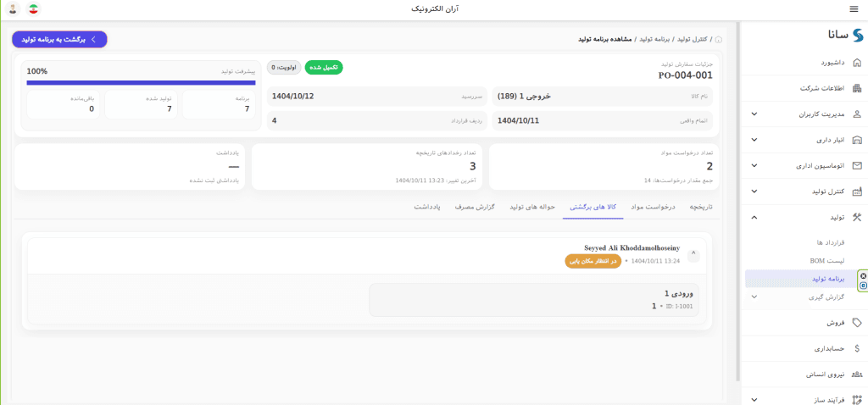Click the actual completion date 1404/10/11

pos(519,120)
